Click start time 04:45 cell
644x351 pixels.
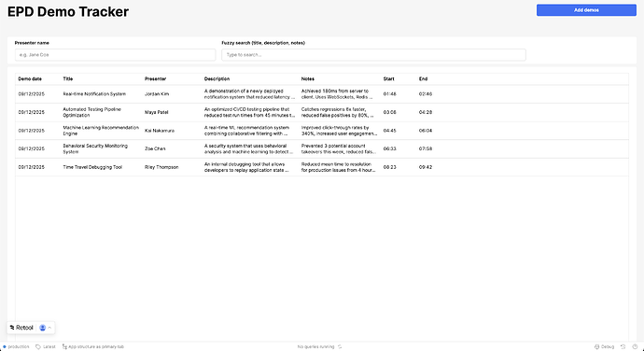tap(390, 131)
